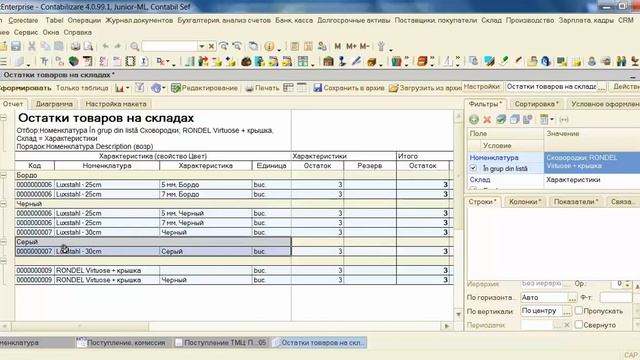Click the Print preview icon
The width and height of the screenshot is (640, 360).
click(x=88, y=46)
